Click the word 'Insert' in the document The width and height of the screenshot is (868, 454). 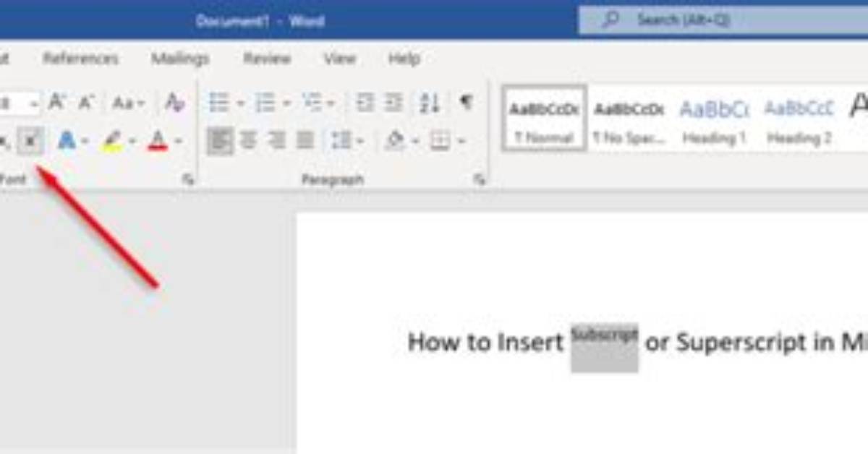click(529, 342)
